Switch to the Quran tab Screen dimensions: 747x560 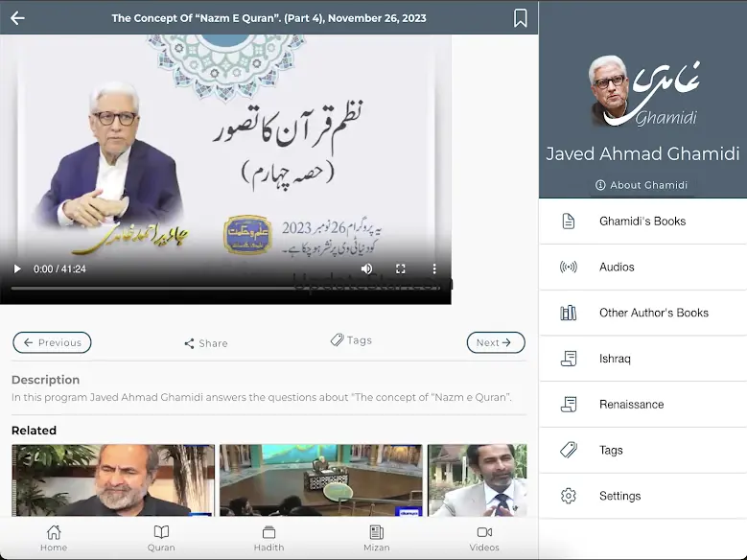point(161,538)
